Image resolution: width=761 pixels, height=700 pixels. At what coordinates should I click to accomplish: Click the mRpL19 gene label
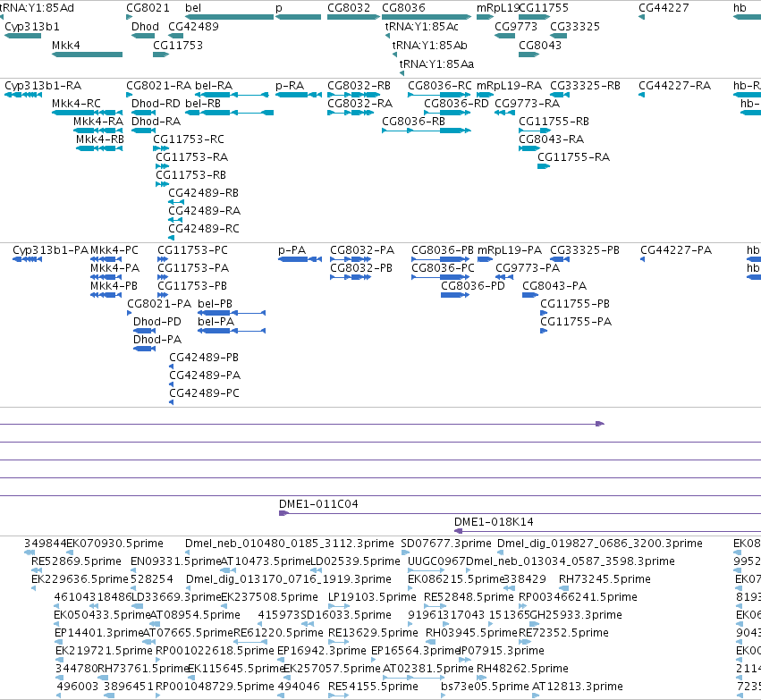(497, 8)
